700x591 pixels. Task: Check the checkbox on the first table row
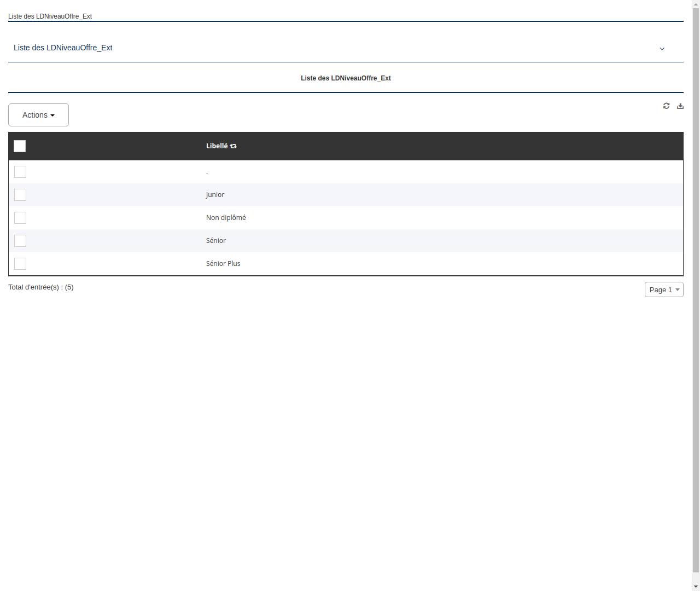click(20, 172)
